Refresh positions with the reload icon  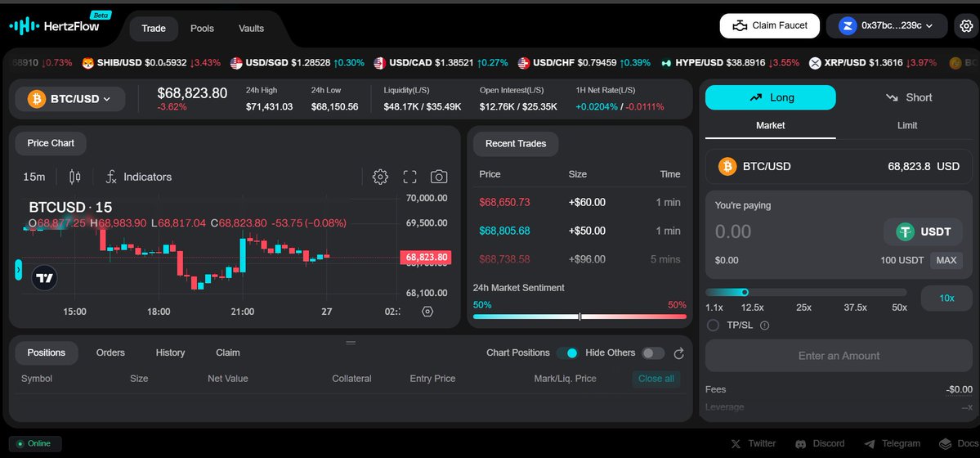coord(678,353)
